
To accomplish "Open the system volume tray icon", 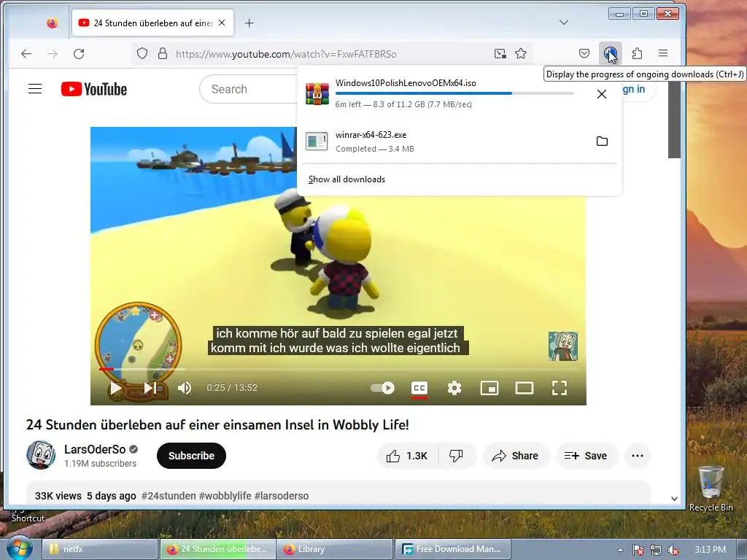I will pyautogui.click(x=673, y=550).
